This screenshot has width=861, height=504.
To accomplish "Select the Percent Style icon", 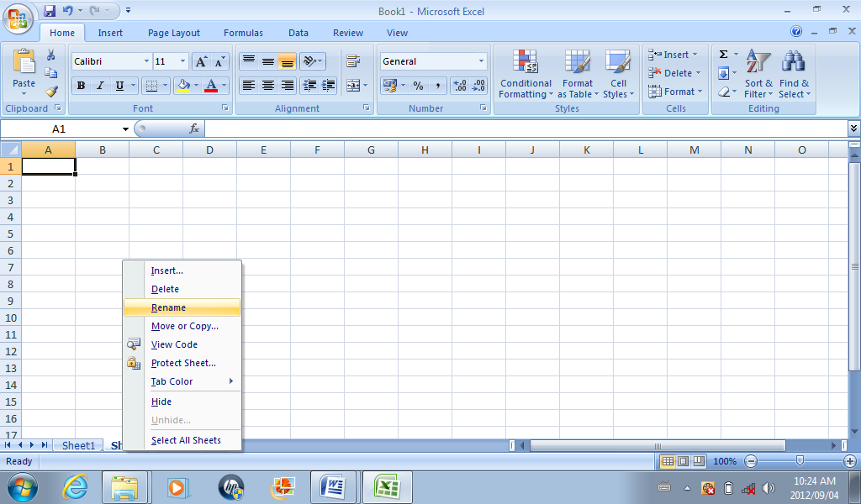I will [x=418, y=86].
